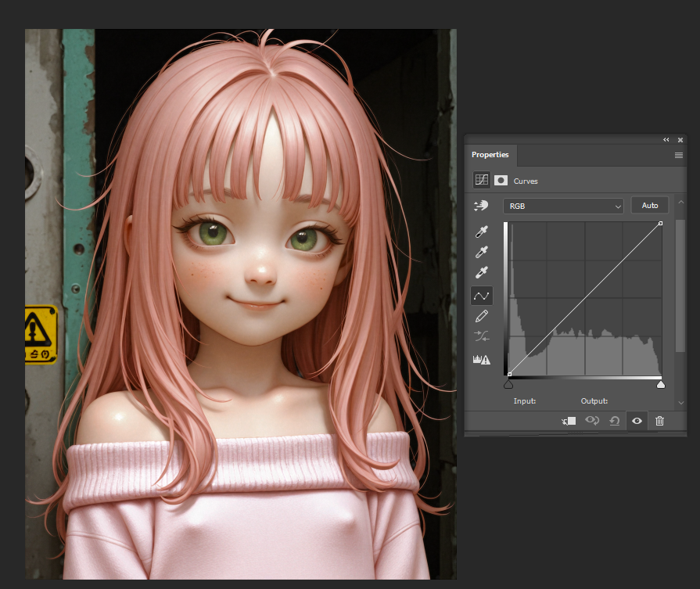Click the black point input slider

click(508, 385)
